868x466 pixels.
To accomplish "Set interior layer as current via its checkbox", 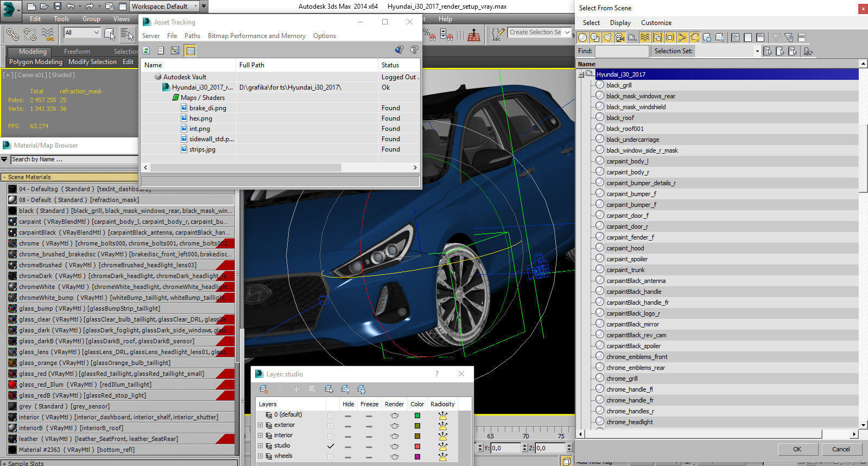I will tap(330, 436).
